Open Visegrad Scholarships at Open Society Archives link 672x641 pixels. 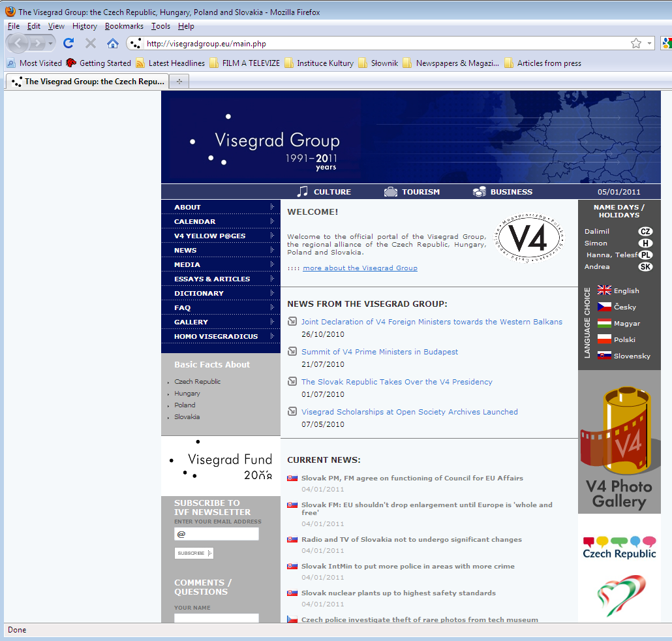[409, 412]
